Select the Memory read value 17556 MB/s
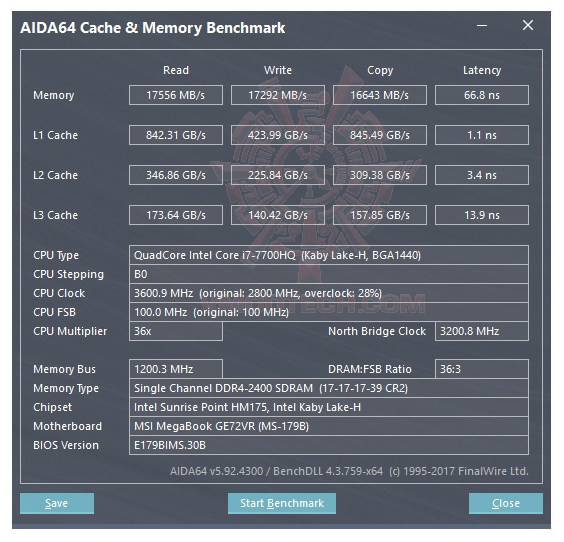 (x=176, y=95)
